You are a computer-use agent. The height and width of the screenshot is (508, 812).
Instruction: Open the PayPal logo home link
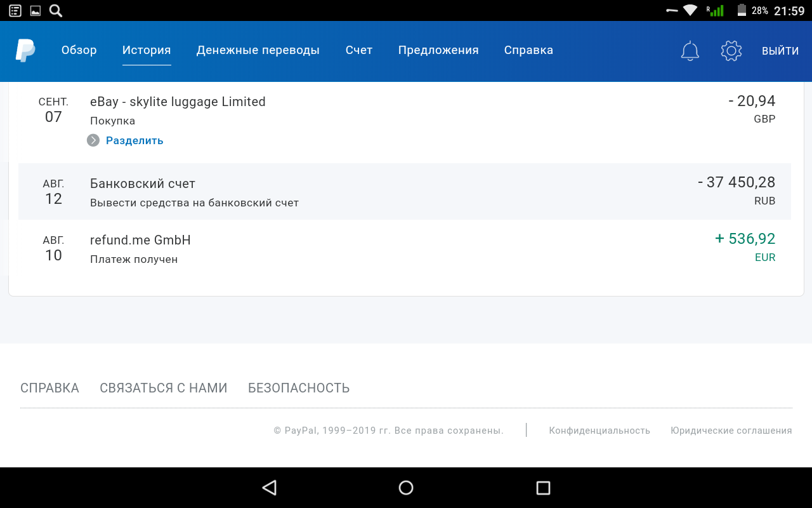tap(25, 50)
